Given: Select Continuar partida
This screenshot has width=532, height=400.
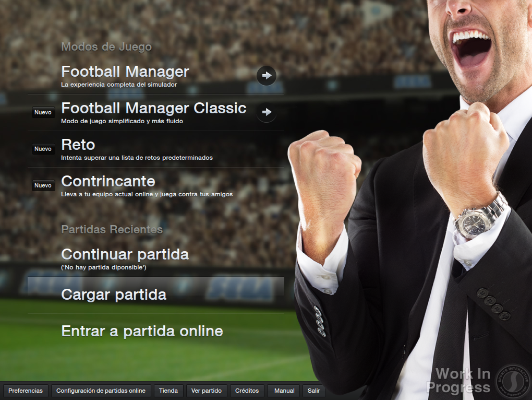Looking at the screenshot, I should [156, 258].
